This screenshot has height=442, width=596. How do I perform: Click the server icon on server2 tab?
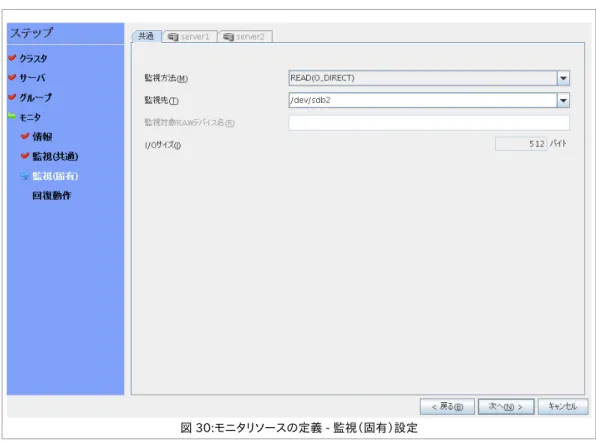point(228,37)
